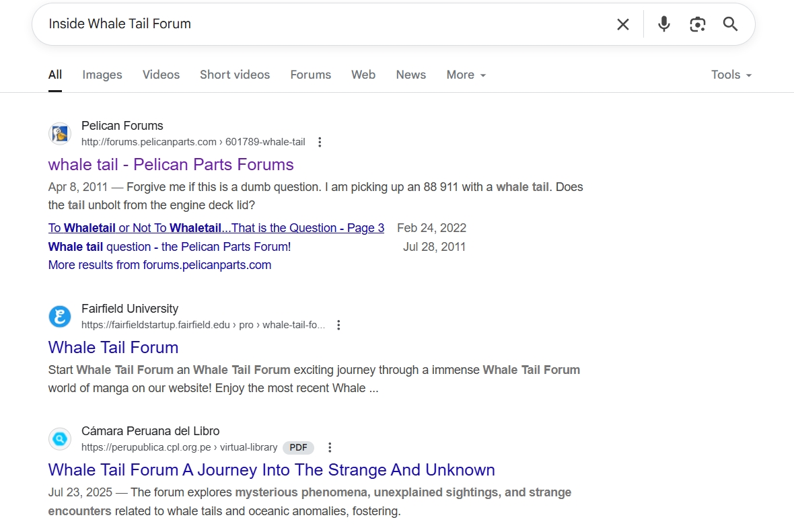Click the Cámara Peruana del Libro favicon
Screen dimensions: 794x532
click(x=60, y=439)
